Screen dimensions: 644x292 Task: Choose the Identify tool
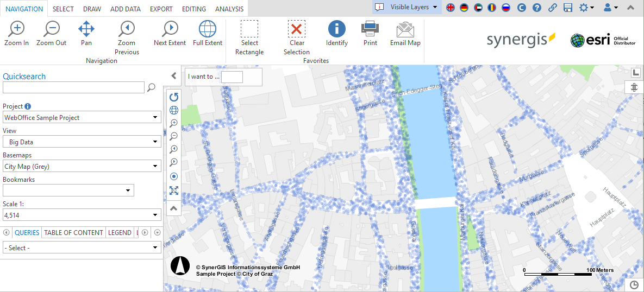pos(337,29)
